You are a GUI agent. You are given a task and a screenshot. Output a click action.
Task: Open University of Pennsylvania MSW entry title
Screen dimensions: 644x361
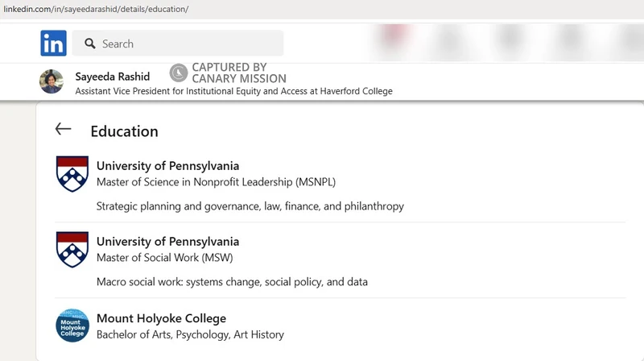tap(167, 242)
